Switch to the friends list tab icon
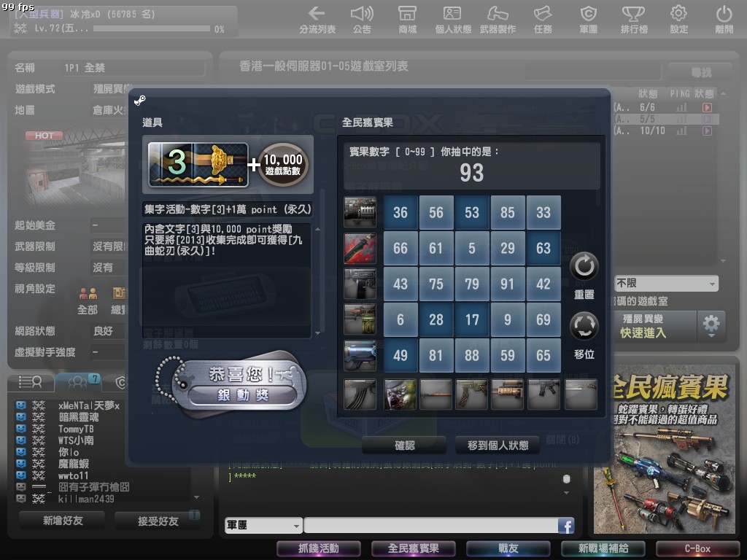Screen dimensions: 747x560 [31, 381]
